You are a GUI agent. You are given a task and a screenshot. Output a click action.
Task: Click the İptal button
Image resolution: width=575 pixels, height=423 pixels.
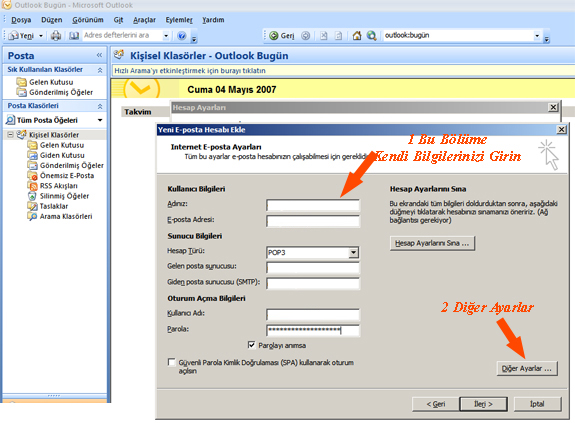[537, 404]
